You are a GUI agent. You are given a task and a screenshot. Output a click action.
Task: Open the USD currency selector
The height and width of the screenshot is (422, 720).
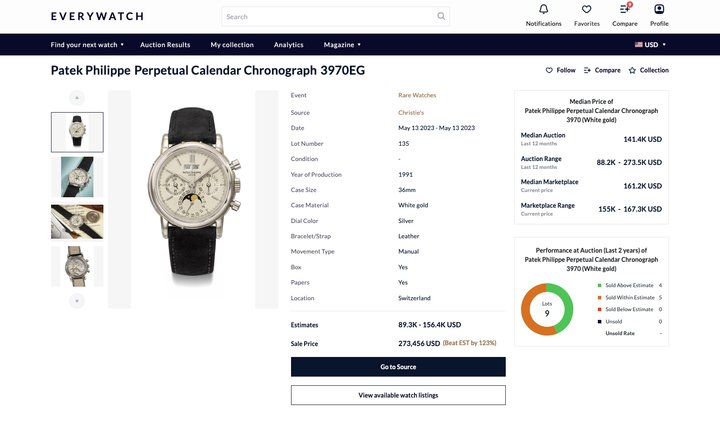tap(650, 45)
